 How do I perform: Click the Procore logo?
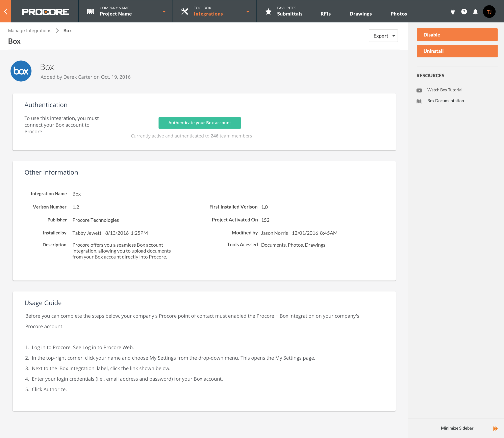pyautogui.click(x=45, y=11)
